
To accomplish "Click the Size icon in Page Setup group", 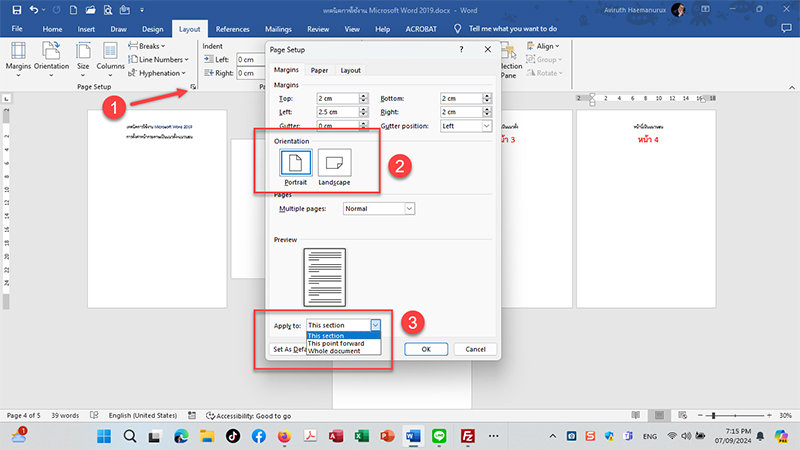I will [x=83, y=56].
